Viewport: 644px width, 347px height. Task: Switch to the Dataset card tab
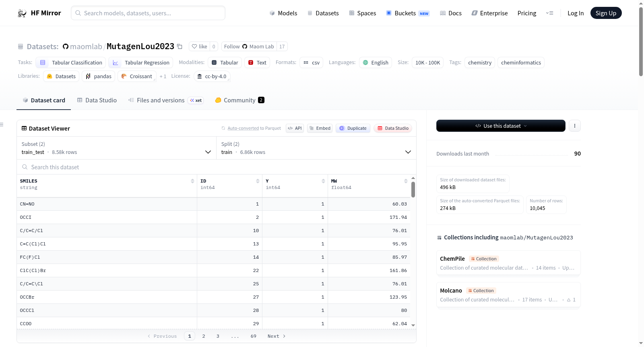pos(43,100)
